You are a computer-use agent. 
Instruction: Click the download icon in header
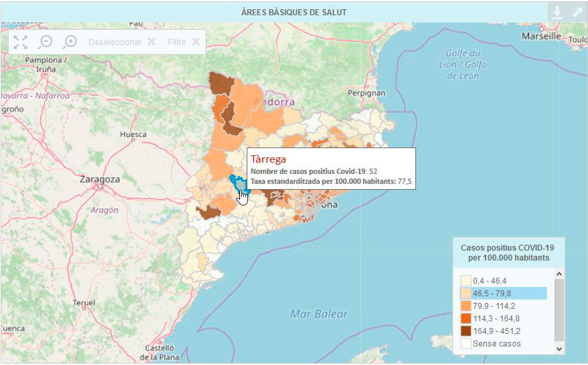click(558, 12)
